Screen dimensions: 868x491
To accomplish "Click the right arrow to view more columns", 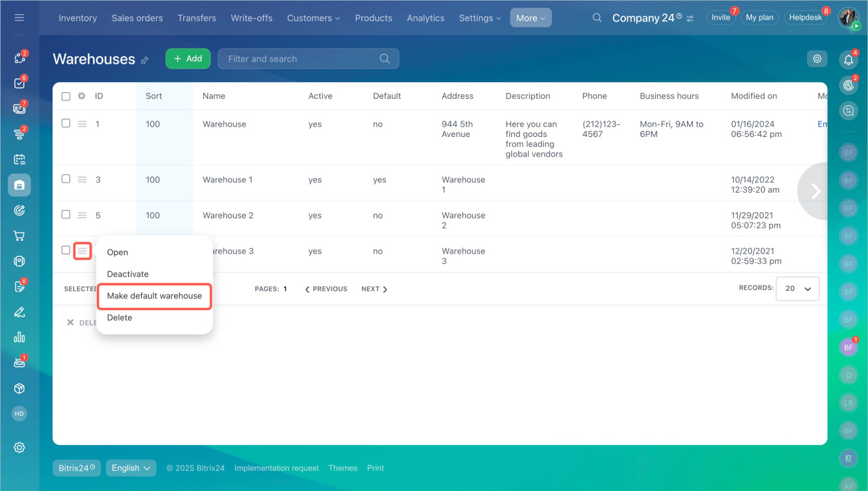I will click(816, 191).
